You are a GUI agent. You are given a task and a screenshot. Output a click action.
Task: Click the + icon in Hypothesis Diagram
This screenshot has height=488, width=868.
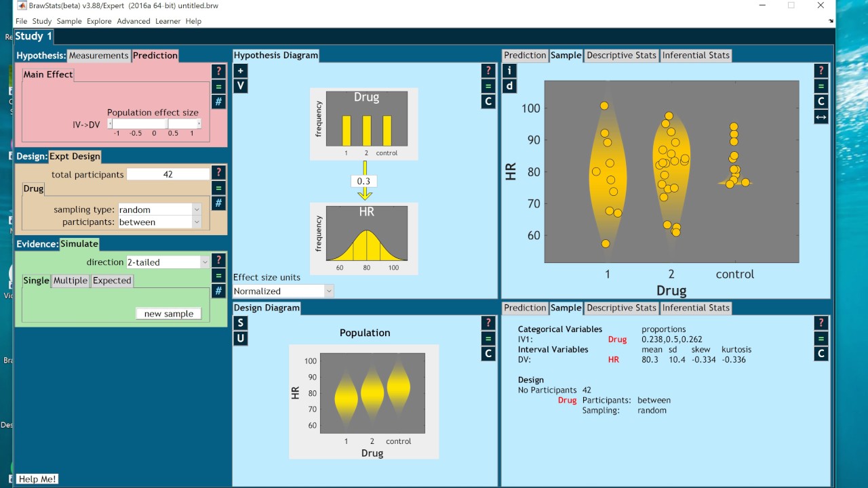[x=240, y=70]
